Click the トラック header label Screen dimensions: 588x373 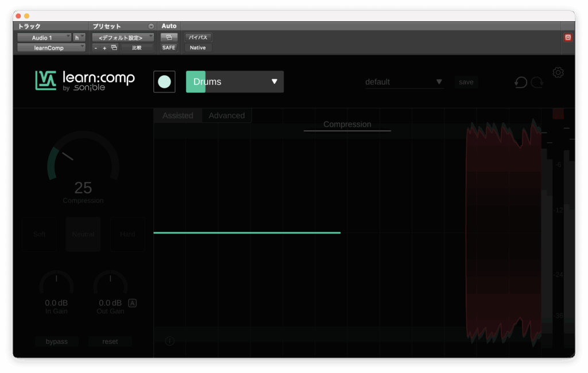pyautogui.click(x=29, y=26)
